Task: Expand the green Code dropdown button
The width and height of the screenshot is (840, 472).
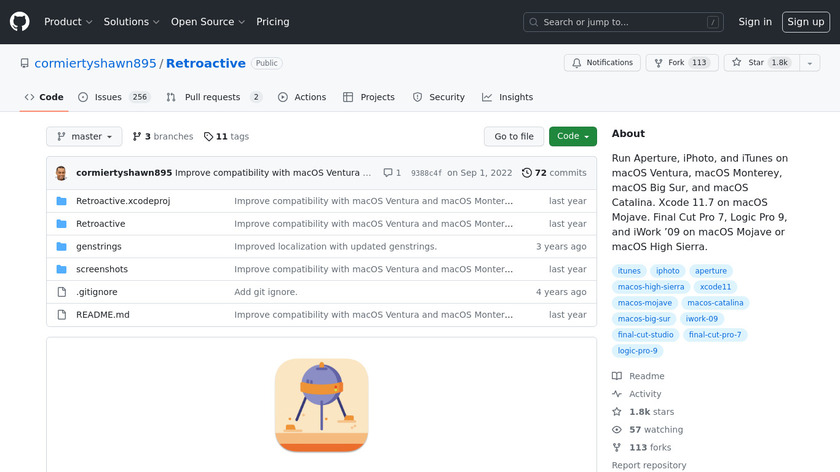Action: [x=572, y=137]
